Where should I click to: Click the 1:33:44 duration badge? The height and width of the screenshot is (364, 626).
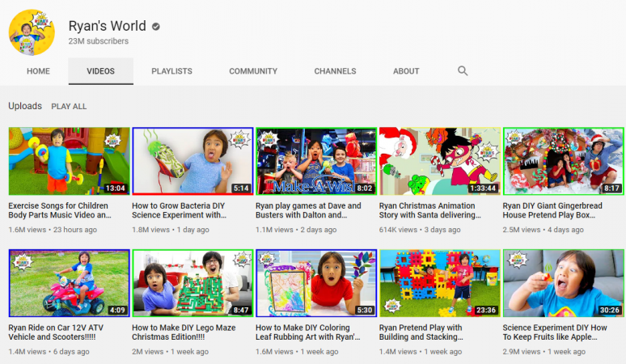click(x=483, y=188)
